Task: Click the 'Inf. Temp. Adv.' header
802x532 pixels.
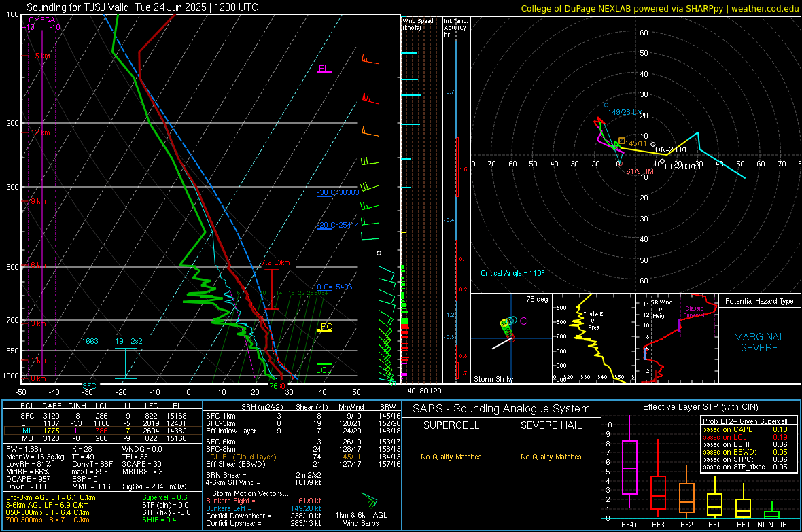Action: point(455,28)
